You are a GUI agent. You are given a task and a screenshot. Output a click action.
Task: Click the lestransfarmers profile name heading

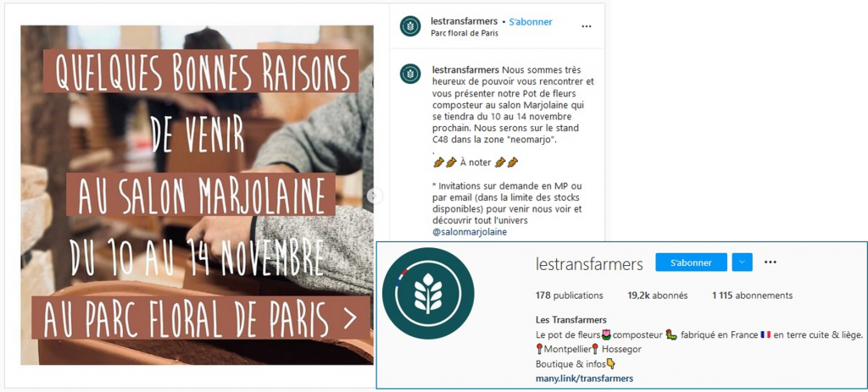click(x=589, y=264)
